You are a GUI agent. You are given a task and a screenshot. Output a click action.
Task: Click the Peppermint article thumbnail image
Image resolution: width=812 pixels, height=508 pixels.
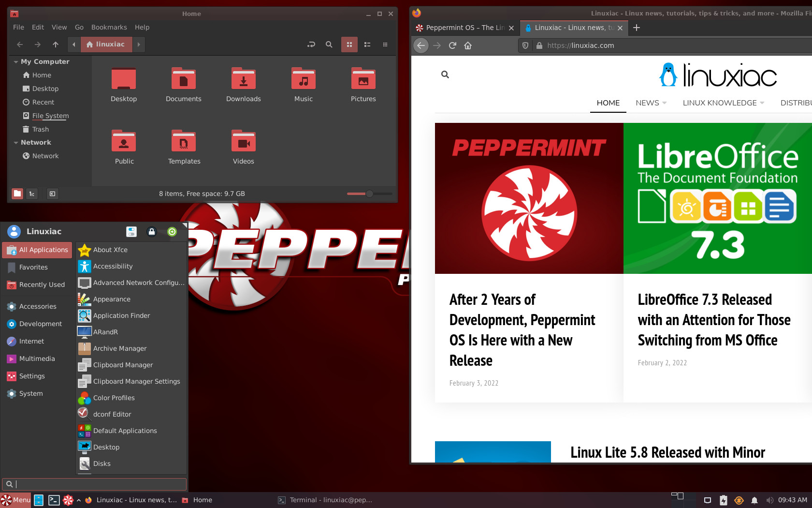click(x=529, y=198)
